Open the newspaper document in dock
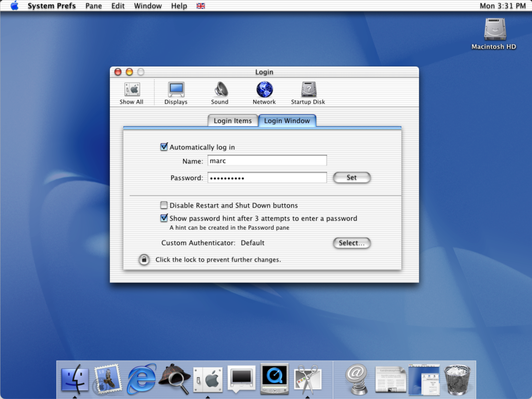532x399 pixels. [x=390, y=379]
